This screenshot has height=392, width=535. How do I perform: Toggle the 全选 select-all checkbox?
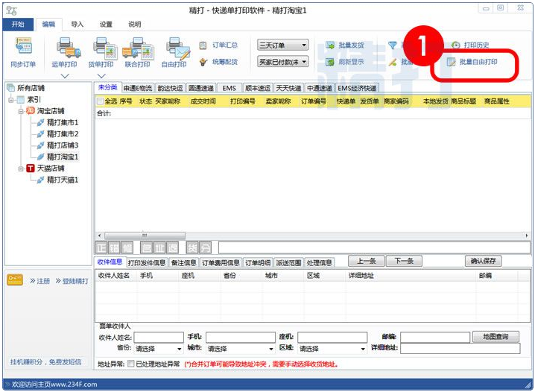coord(100,101)
